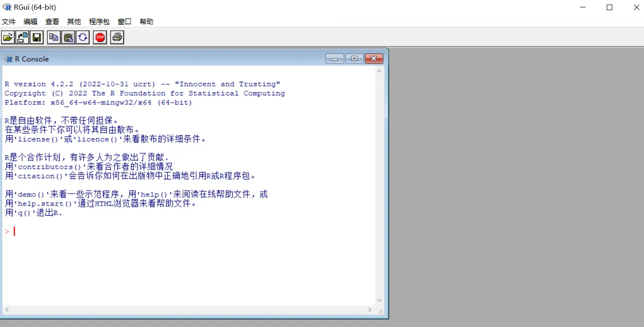Image resolution: width=644 pixels, height=327 pixels.
Task: Click the Paste clipboard toolbar icon
Action: (x=68, y=37)
